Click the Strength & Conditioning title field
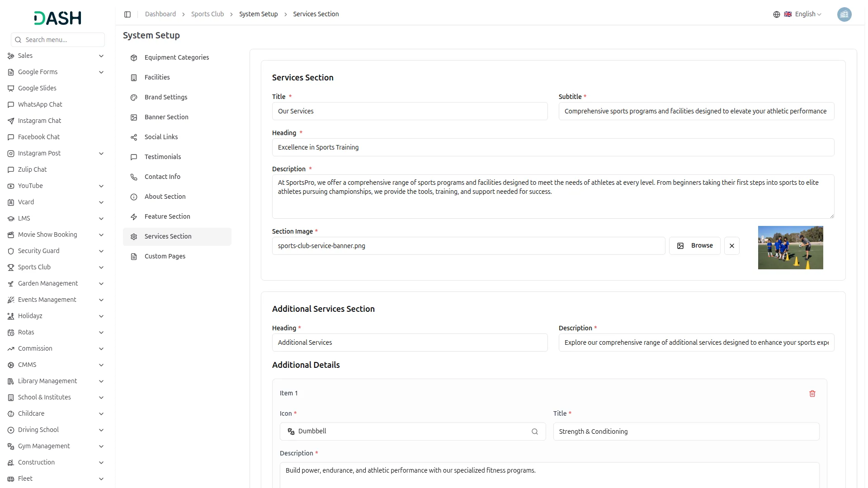The height and width of the screenshot is (488, 868). pyautogui.click(x=686, y=432)
